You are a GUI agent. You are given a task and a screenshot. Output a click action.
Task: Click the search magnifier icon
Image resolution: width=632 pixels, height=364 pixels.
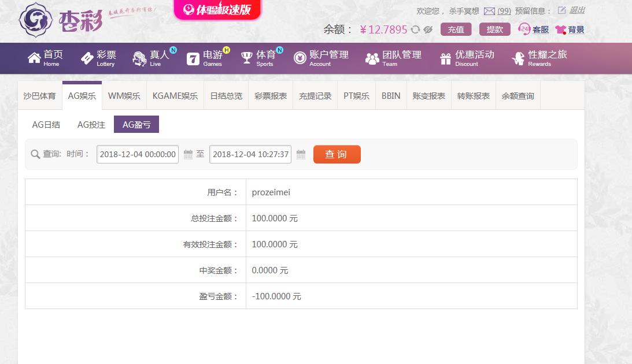point(35,154)
